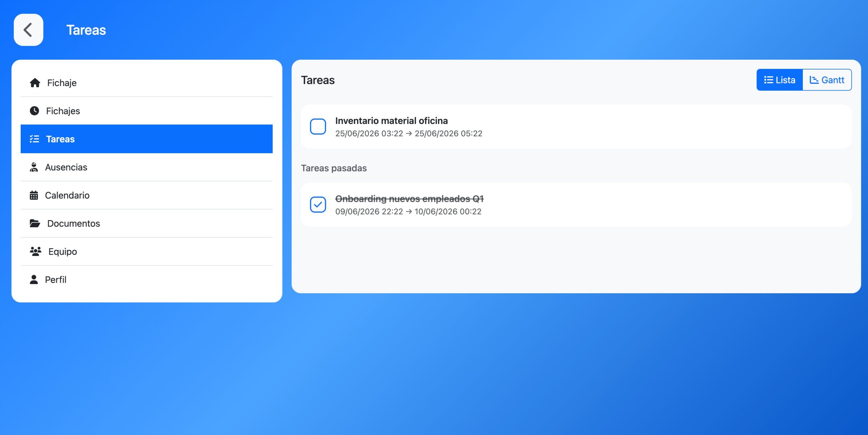Switch to Gantt view text
868x435 pixels.
pos(833,80)
